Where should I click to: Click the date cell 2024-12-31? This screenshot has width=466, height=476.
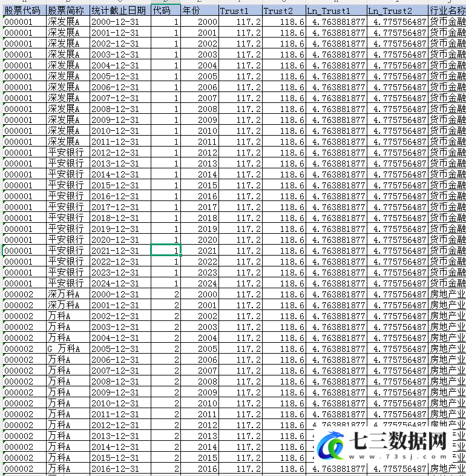pyautogui.click(x=120, y=283)
